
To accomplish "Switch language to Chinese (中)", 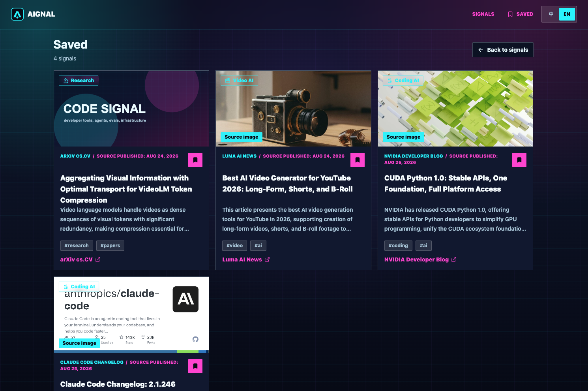I will (551, 14).
